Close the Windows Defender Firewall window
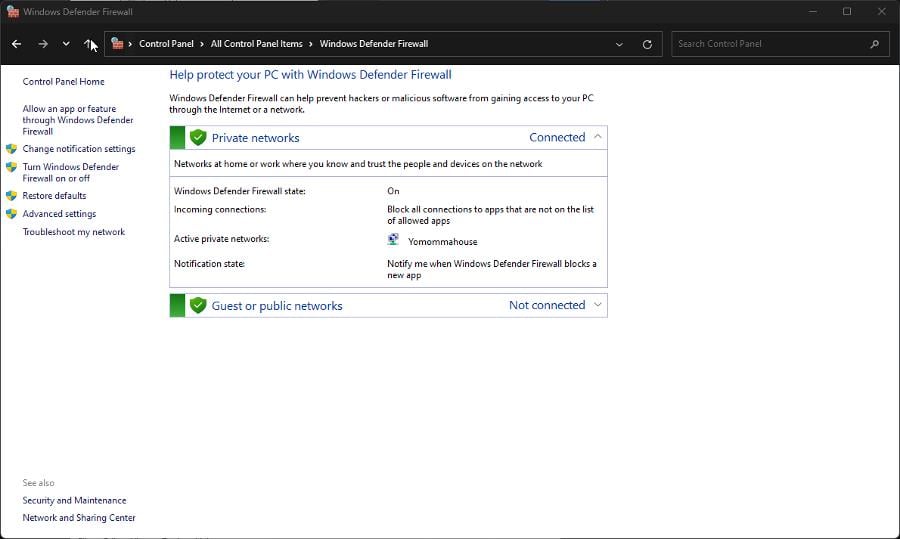 click(x=882, y=11)
